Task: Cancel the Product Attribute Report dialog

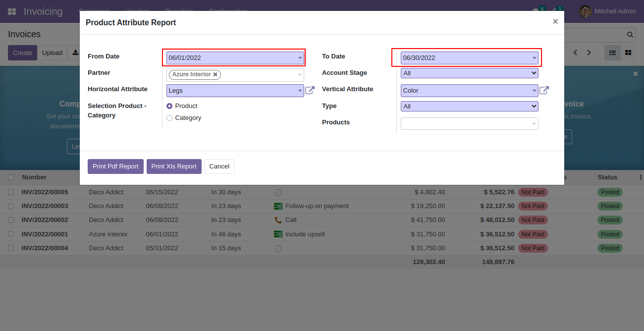Action: [x=219, y=166]
